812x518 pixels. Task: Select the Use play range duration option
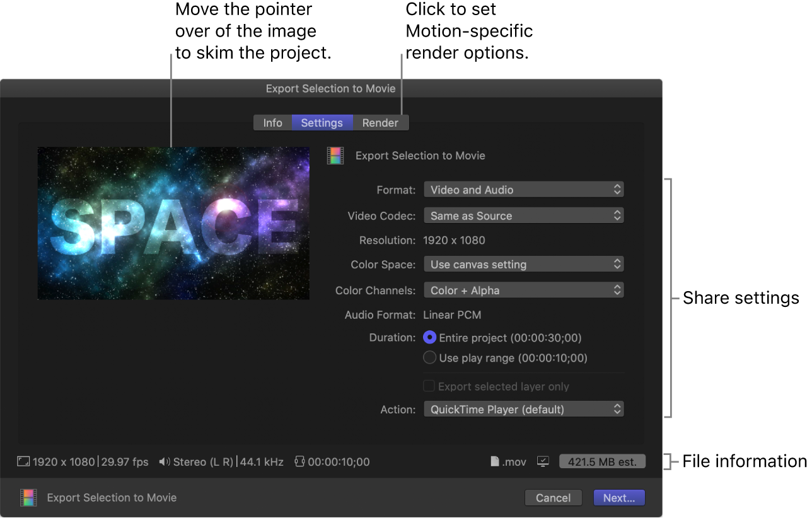pos(429,357)
